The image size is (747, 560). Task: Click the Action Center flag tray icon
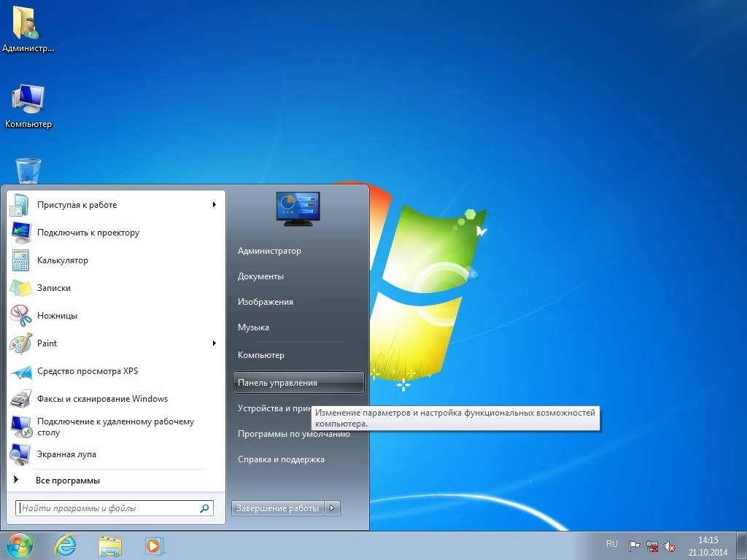(x=634, y=545)
